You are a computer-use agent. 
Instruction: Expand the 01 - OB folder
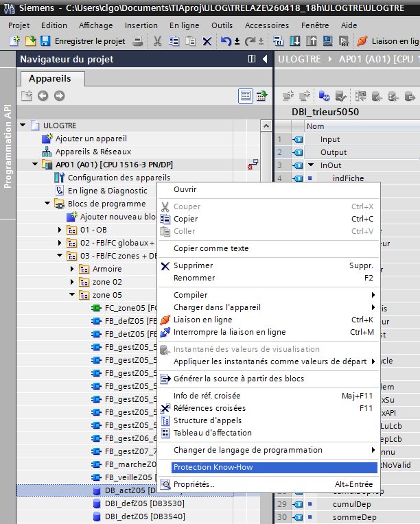click(x=60, y=230)
